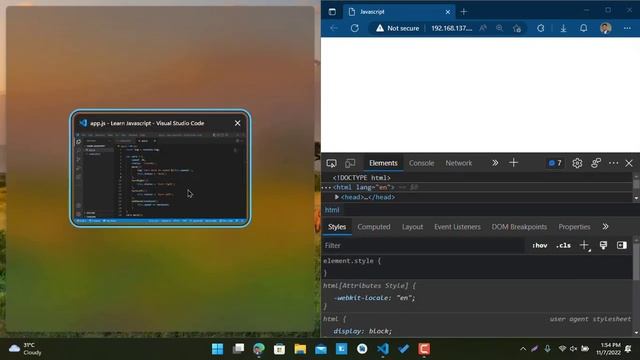
Task: Close the VS Code snap thumbnail
Action: tap(237, 123)
